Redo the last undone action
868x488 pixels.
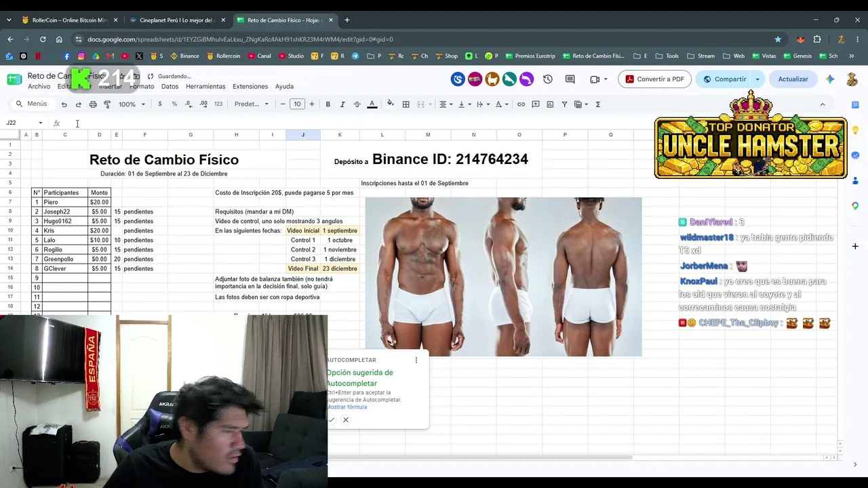pyautogui.click(x=78, y=104)
